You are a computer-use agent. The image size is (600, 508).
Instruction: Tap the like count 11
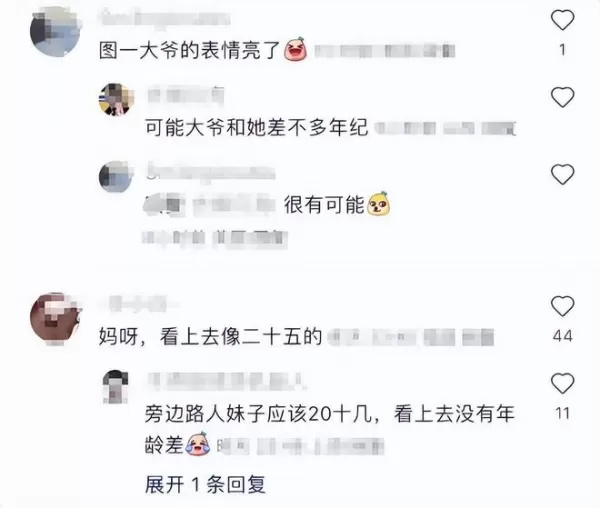[562, 413]
